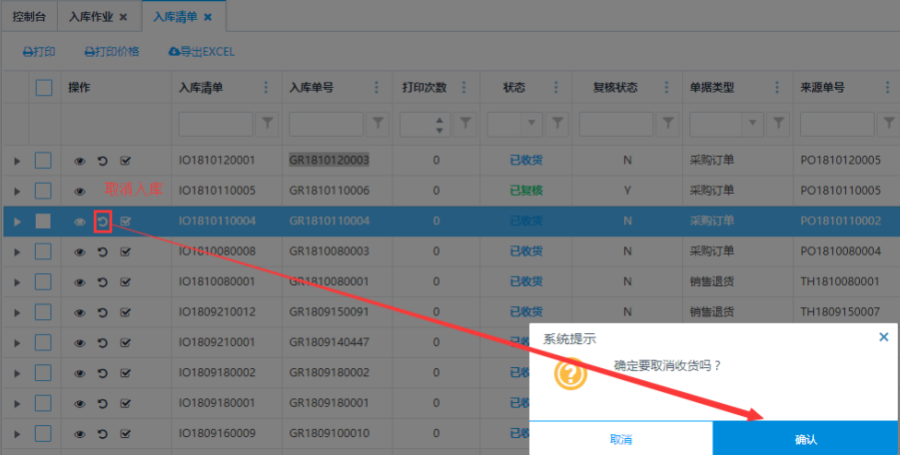900x455 pixels.
Task: Open the 状态 filter dropdown
Action: [532, 123]
